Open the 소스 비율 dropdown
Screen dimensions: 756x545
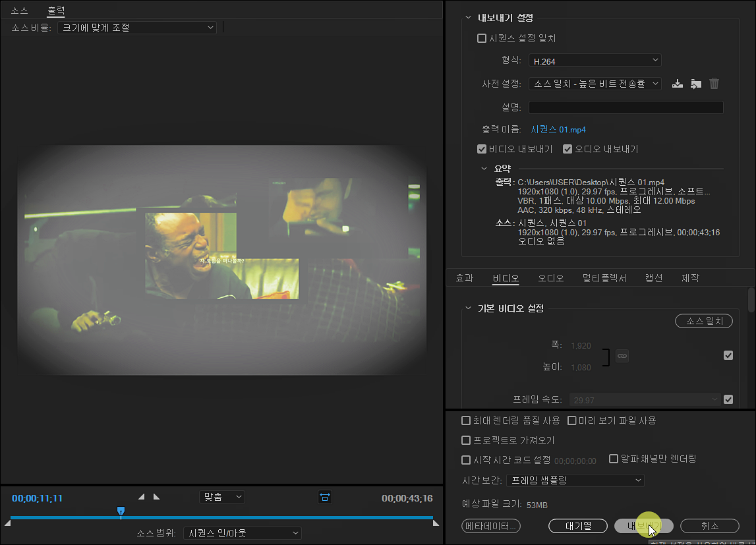[137, 28]
